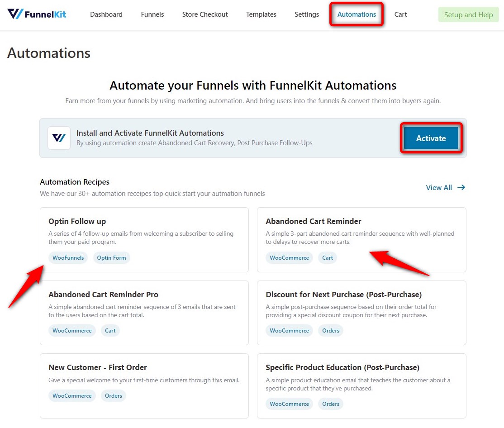504x428 pixels.
Task: Open the Cart menu item
Action: pyautogui.click(x=400, y=14)
